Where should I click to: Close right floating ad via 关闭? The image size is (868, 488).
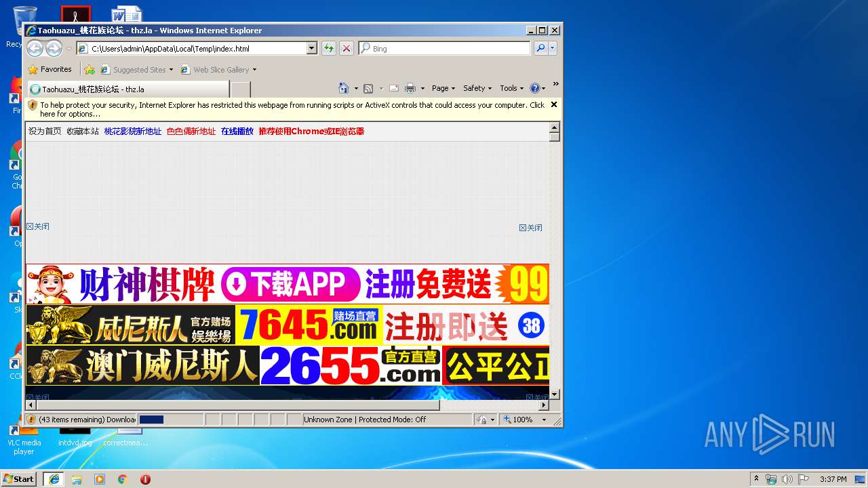[x=531, y=228]
